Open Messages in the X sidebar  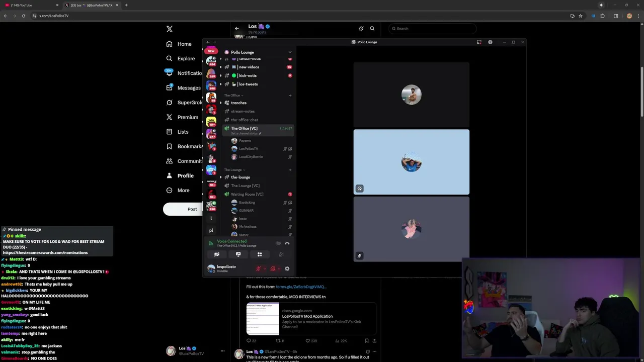184,87
